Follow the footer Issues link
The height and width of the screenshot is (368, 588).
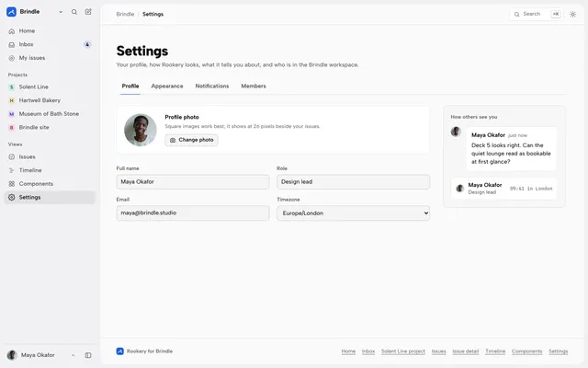click(x=439, y=351)
